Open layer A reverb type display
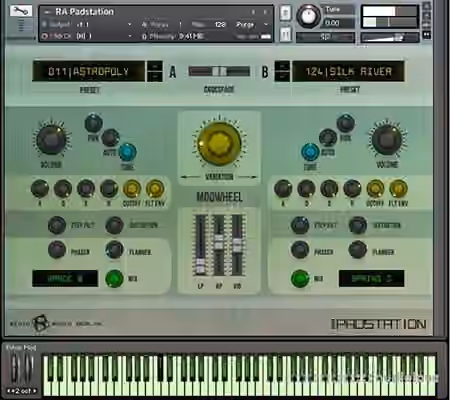450x400 pixels. (65, 279)
